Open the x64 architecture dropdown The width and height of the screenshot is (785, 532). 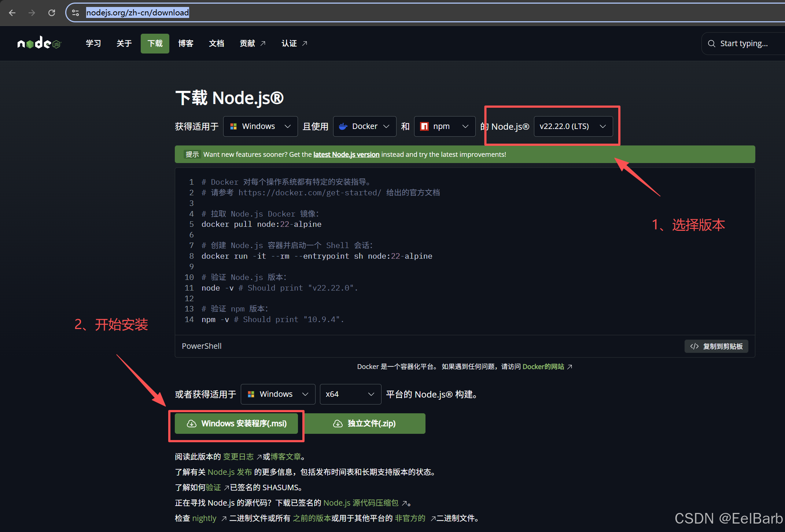click(x=350, y=394)
